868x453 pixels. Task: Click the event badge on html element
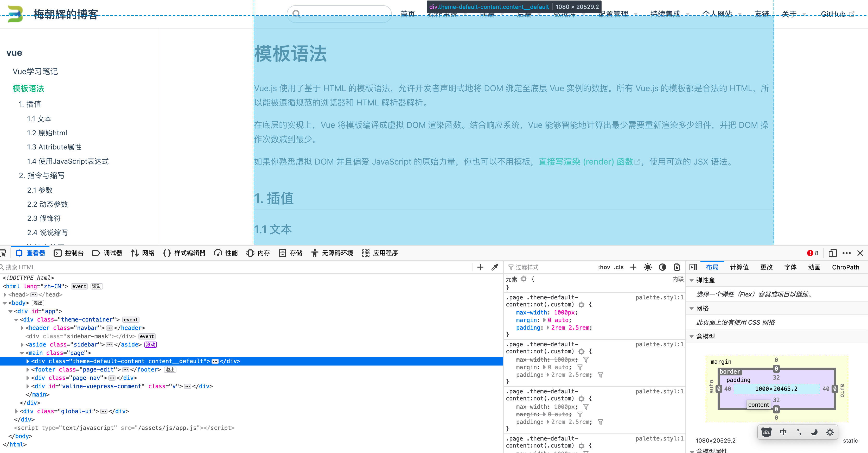click(79, 286)
